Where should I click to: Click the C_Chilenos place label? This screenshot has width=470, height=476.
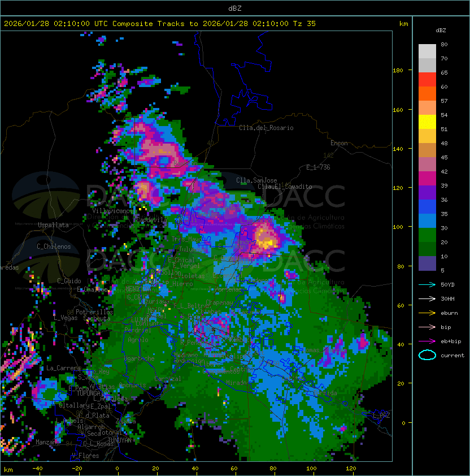[x=54, y=246]
